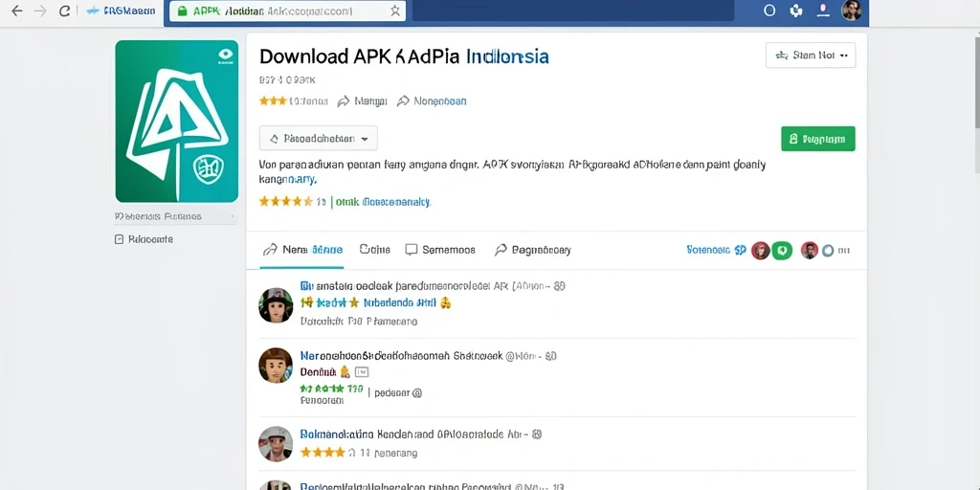This screenshot has width=980, height=490.
Task: Click the Sotenoain SP link
Action: [x=716, y=250]
